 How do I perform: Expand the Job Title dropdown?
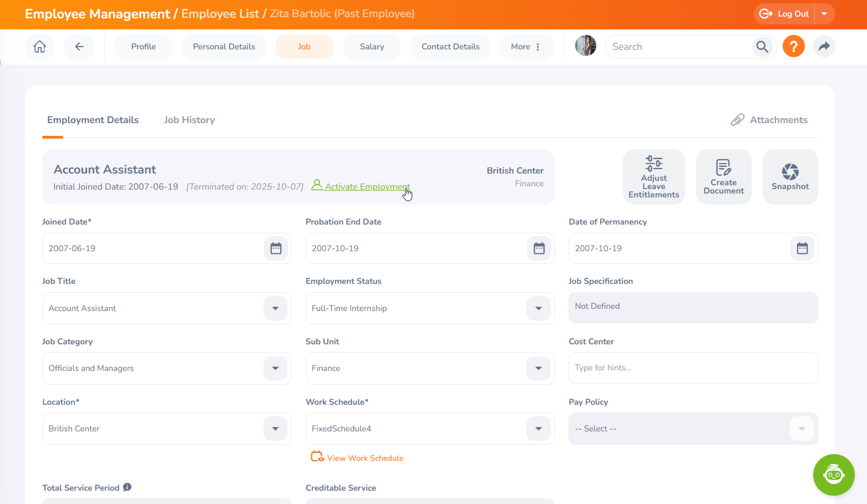[275, 308]
